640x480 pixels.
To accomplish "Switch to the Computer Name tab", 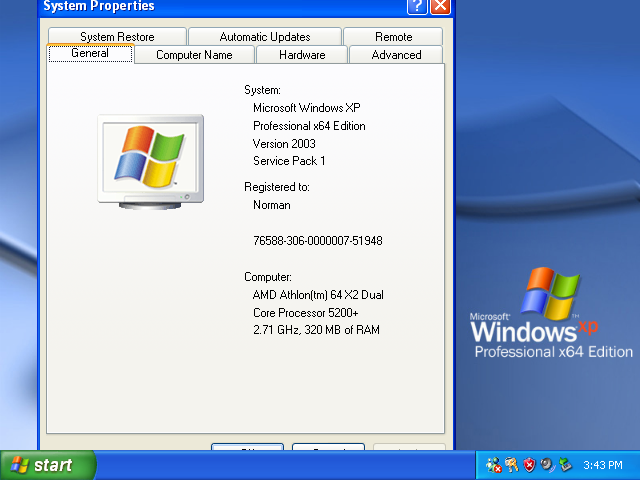I will coord(194,55).
